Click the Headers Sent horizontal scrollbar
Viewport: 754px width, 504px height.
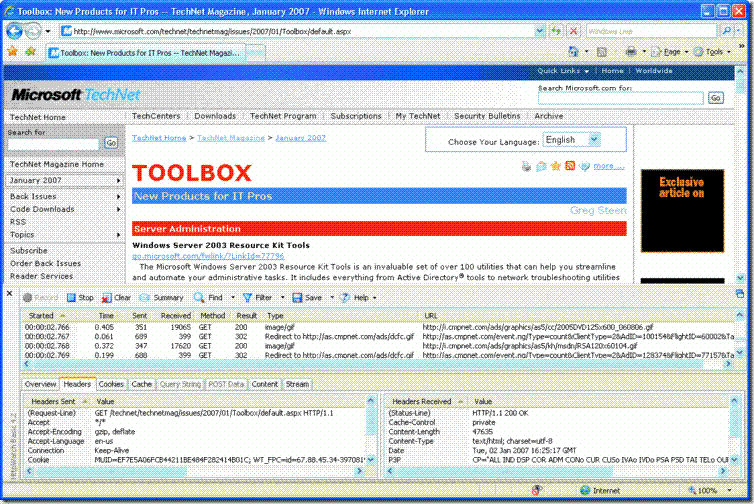pyautogui.click(x=194, y=471)
